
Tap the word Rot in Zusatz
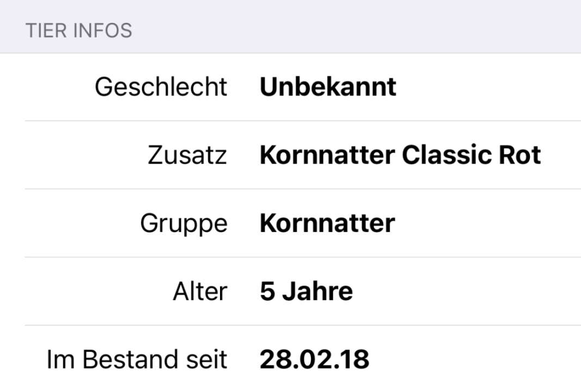(x=520, y=155)
